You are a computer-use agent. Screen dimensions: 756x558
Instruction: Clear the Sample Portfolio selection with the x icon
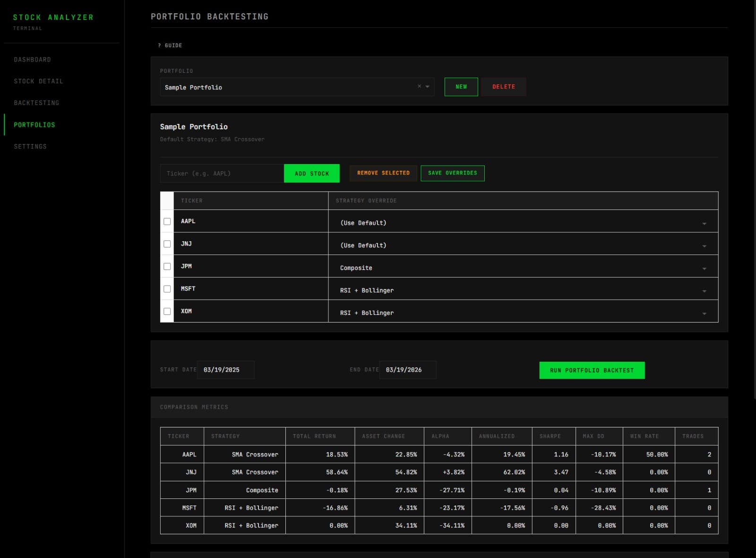pyautogui.click(x=419, y=87)
